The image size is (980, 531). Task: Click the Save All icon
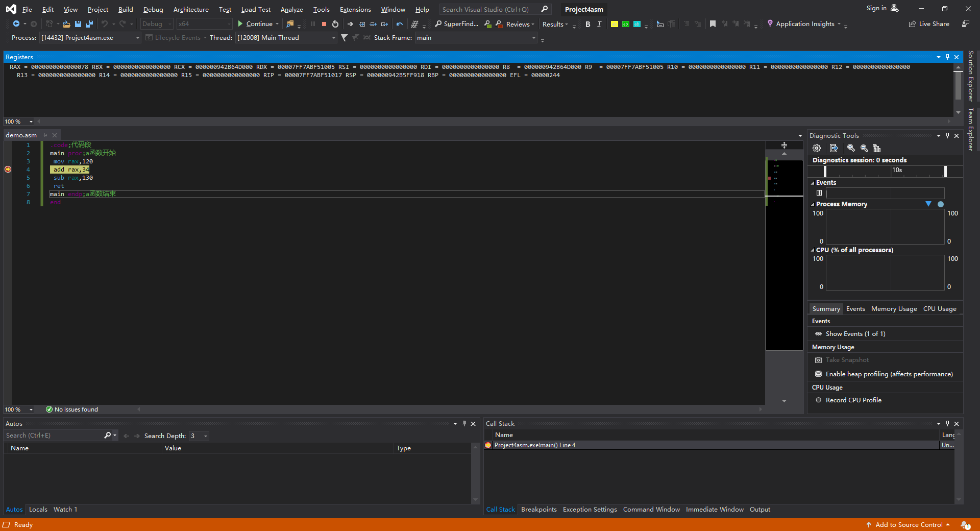(89, 24)
